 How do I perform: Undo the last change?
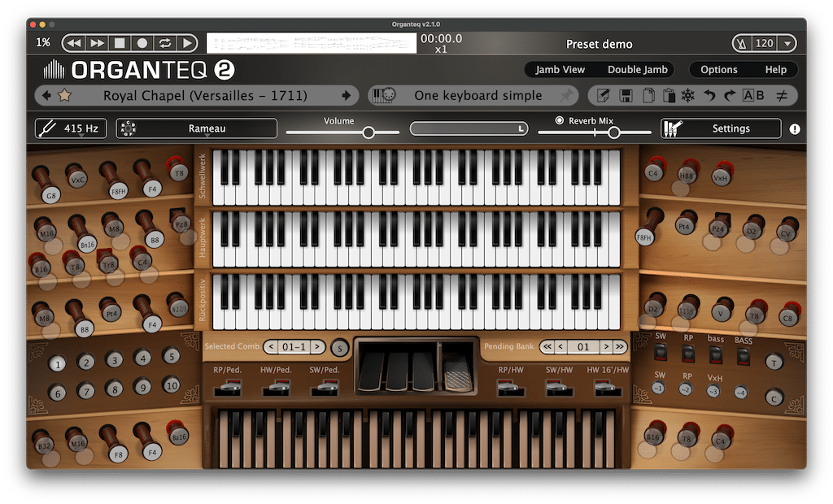coord(709,96)
